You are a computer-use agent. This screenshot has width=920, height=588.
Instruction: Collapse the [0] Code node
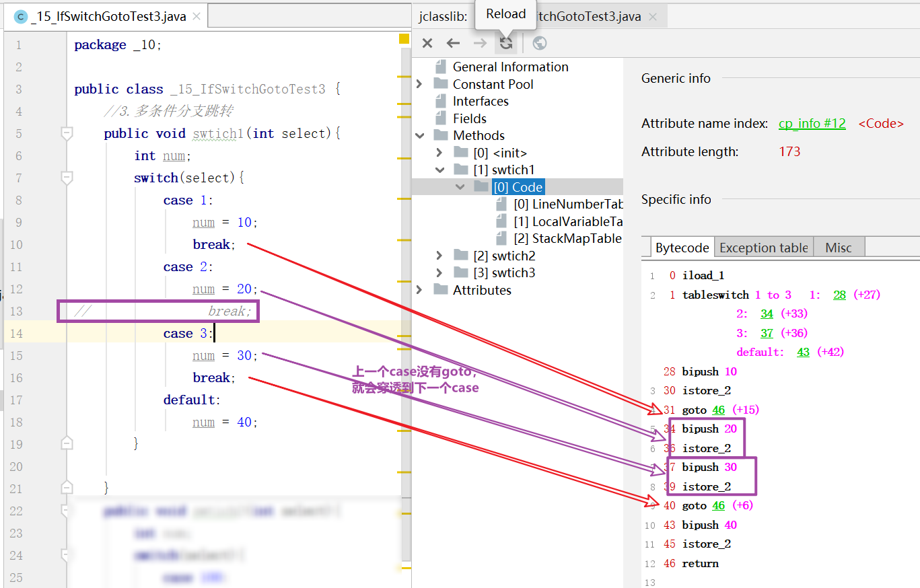coord(460,187)
